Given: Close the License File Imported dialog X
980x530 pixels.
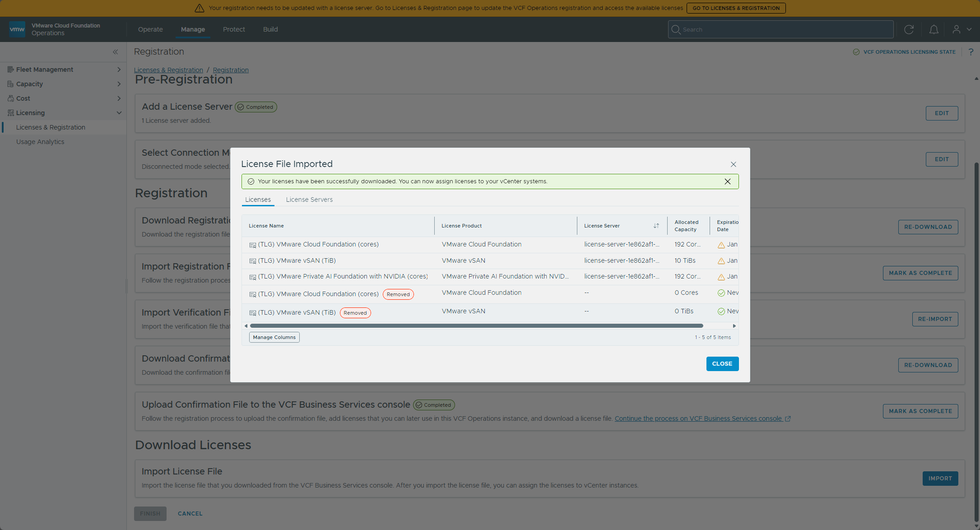Looking at the screenshot, I should click(x=734, y=164).
